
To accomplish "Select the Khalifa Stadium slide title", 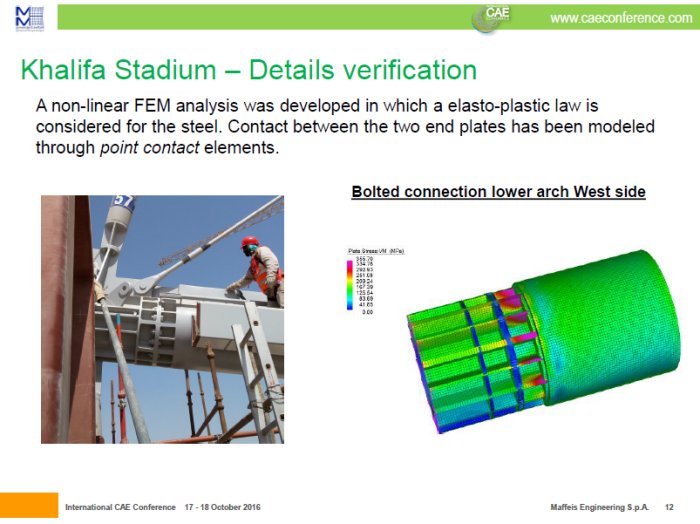I will coord(248,70).
